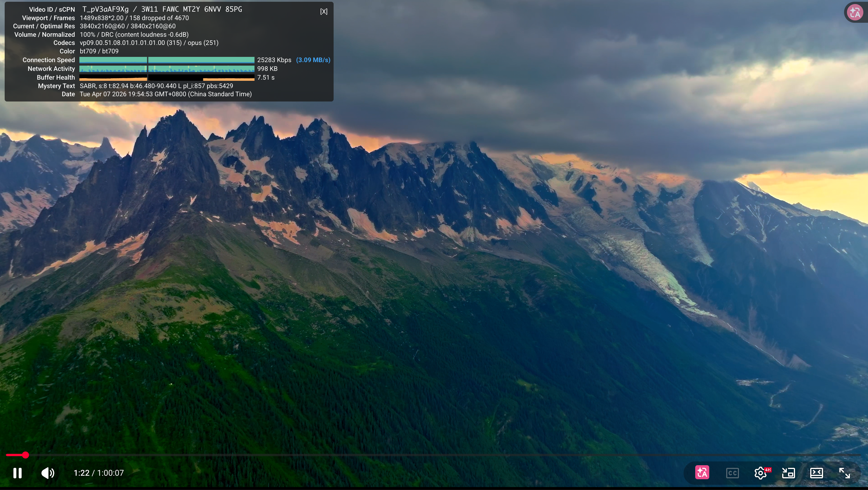Screen dimensions: 868x490
Task: Click the 1:22 / 1:00:07 time display
Action: click(99, 473)
